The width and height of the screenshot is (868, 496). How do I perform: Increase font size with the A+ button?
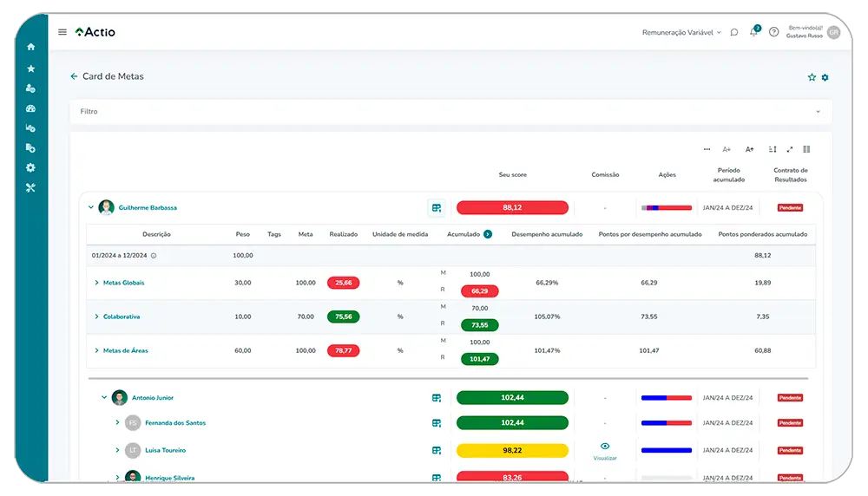(749, 149)
